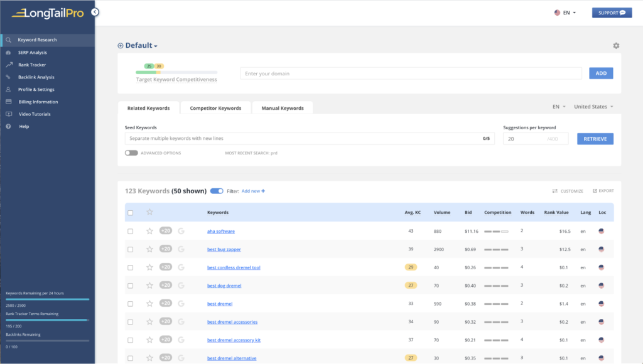
Task: Click the Enter your domain field
Action: [x=411, y=73]
